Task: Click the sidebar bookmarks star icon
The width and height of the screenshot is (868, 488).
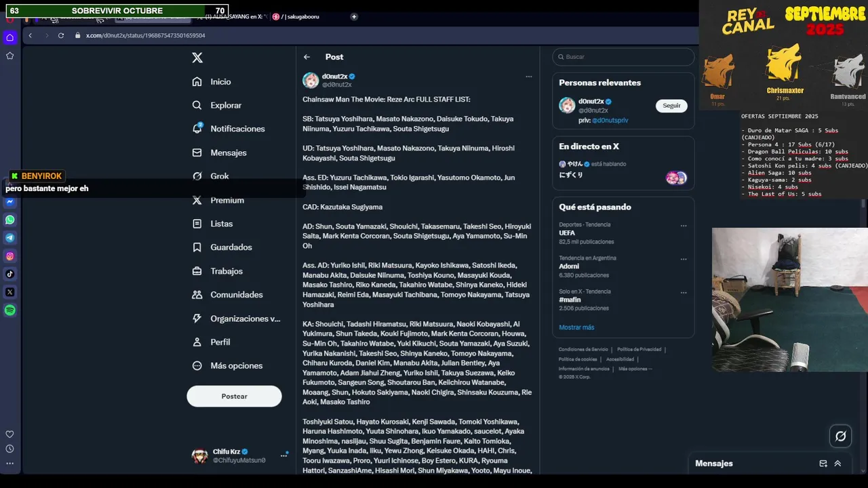Action: (9, 56)
